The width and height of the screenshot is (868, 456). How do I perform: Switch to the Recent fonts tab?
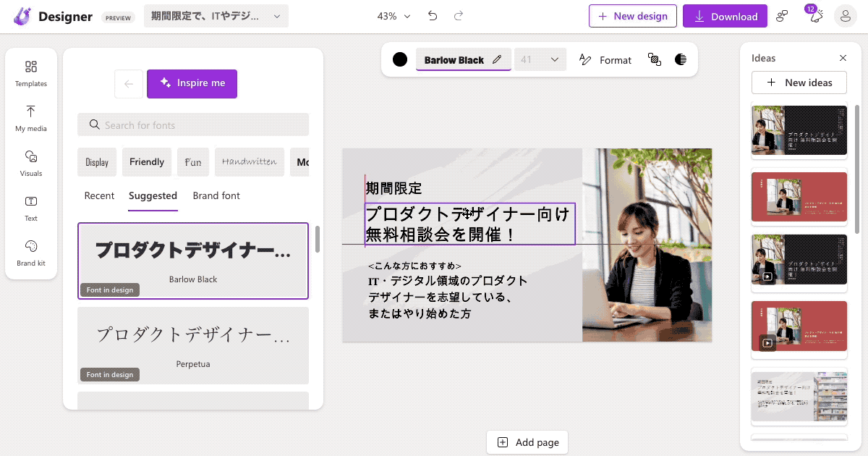coord(98,195)
